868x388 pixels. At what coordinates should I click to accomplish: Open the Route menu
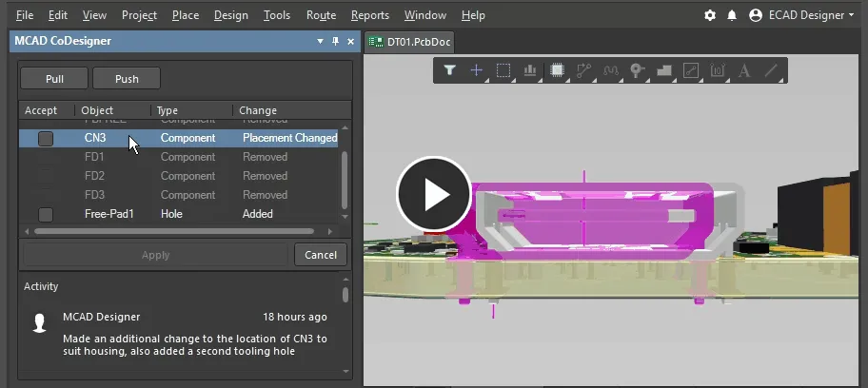pos(321,15)
